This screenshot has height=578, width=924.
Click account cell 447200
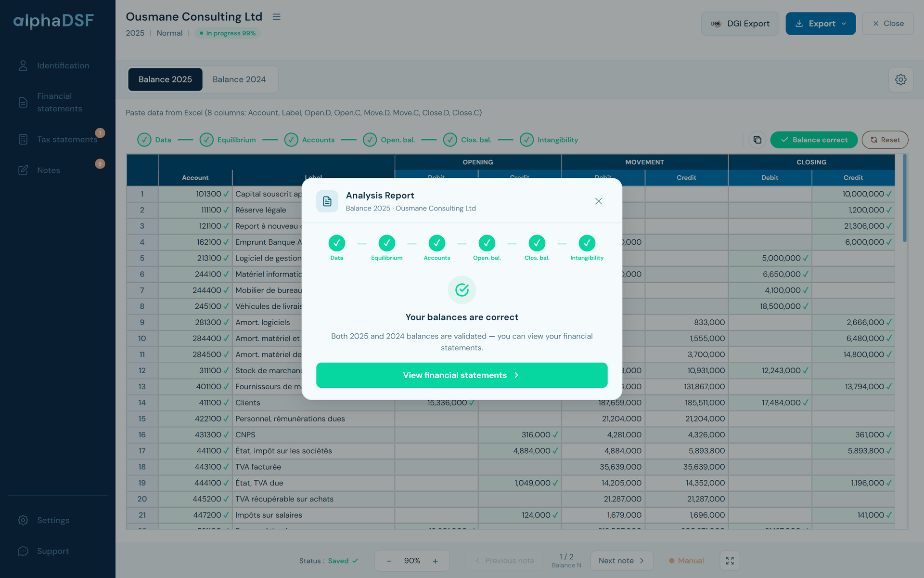(195, 515)
